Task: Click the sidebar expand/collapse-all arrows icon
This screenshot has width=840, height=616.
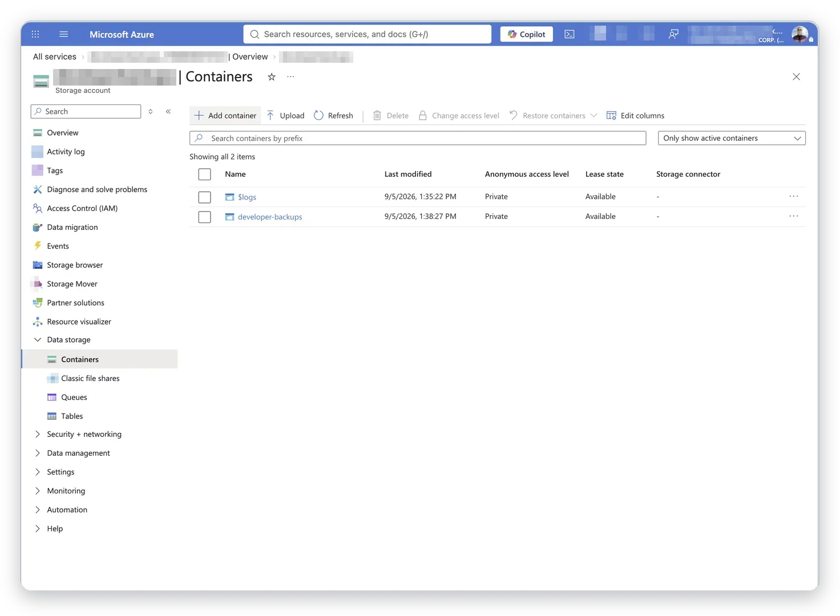Action: [x=151, y=111]
